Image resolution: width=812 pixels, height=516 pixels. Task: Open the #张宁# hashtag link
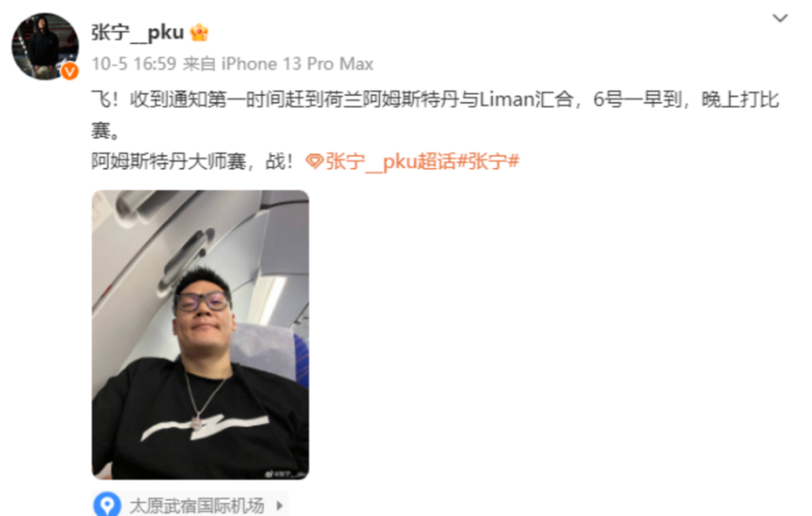[488, 161]
